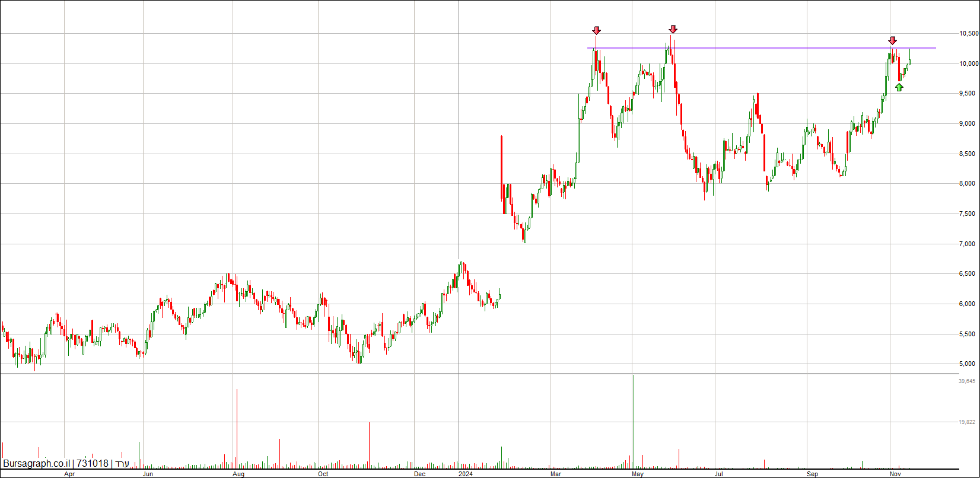Select the 2024 year label on time axis
Viewport: 980px width, 478px height.
(466, 474)
